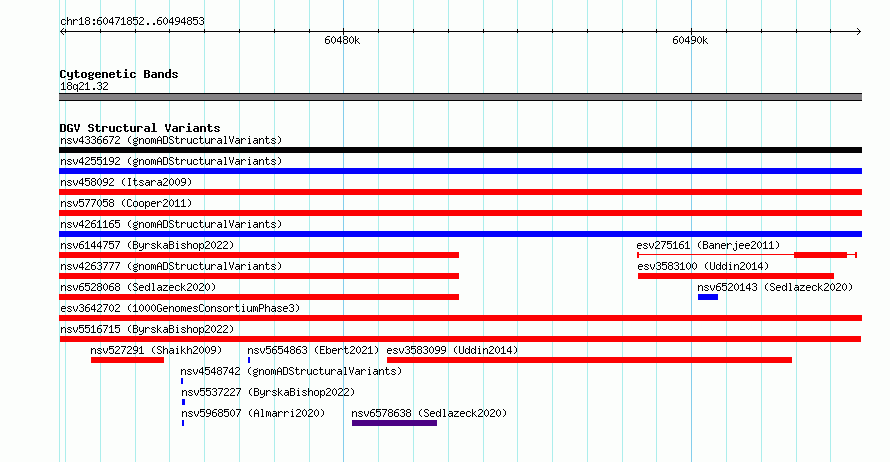Open the nsv5516715 ByrskaBishop2022 label
890x462 pixels.
click(x=147, y=329)
